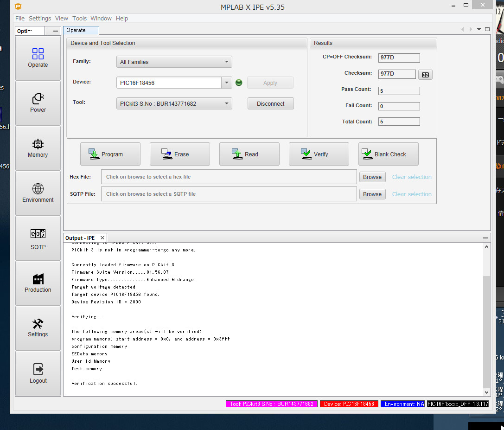Viewport: 504px width, 430px height.
Task: Open the Tools menu
Action: 79,19
